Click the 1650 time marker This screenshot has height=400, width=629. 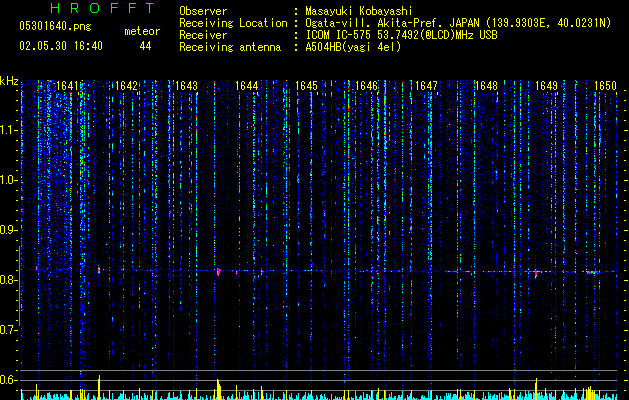pos(605,86)
